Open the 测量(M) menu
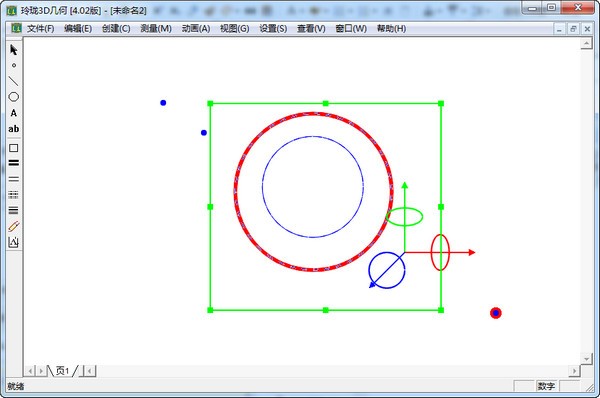Image resolution: width=600 pixels, height=398 pixels. click(156, 29)
